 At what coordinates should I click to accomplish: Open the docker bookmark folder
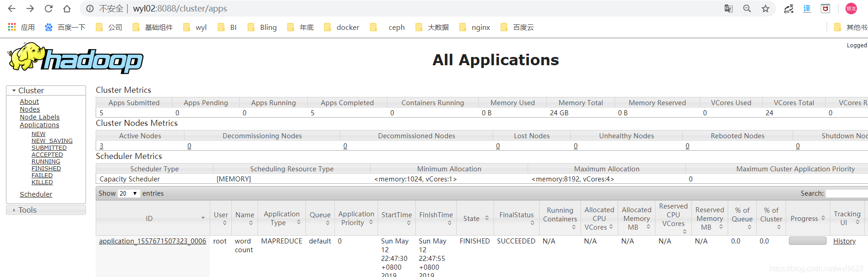tap(341, 27)
